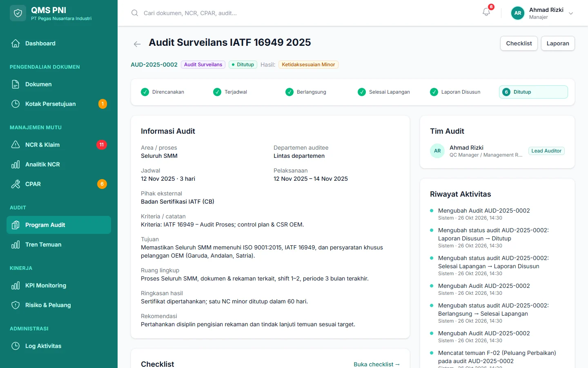Viewport: 588px width, 368px height.
Task: Click the Analitik NCR chart icon
Action: [x=16, y=164]
